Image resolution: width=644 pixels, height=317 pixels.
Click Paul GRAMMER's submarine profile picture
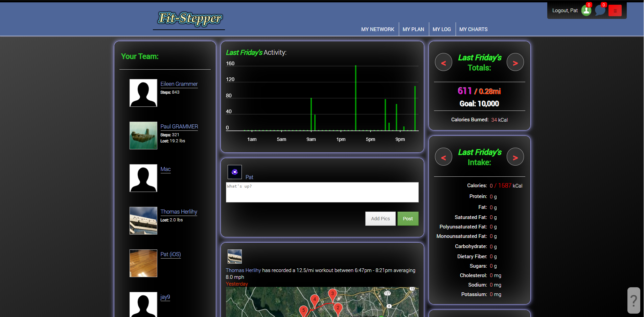pos(143,136)
